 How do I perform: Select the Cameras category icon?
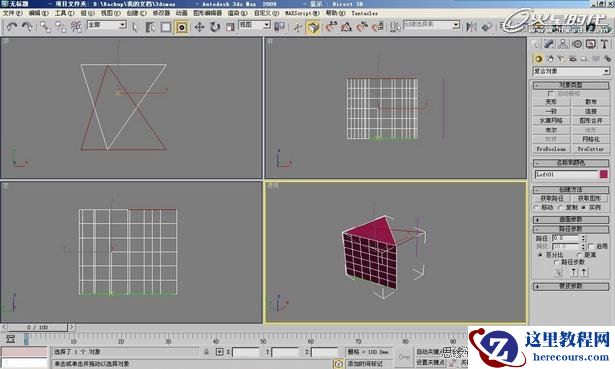click(573, 59)
